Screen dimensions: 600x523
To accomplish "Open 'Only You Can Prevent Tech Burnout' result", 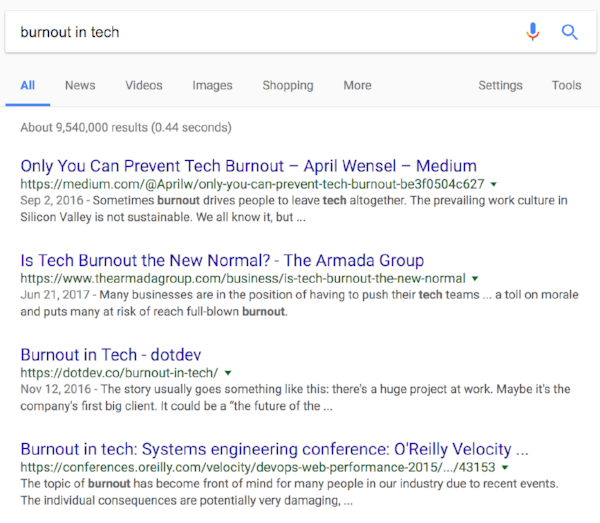I will [249, 166].
